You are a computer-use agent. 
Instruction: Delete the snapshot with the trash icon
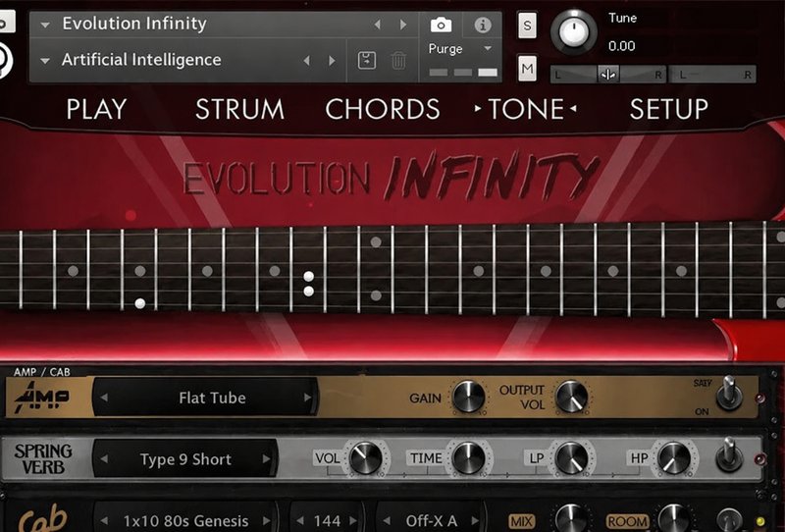(x=398, y=61)
